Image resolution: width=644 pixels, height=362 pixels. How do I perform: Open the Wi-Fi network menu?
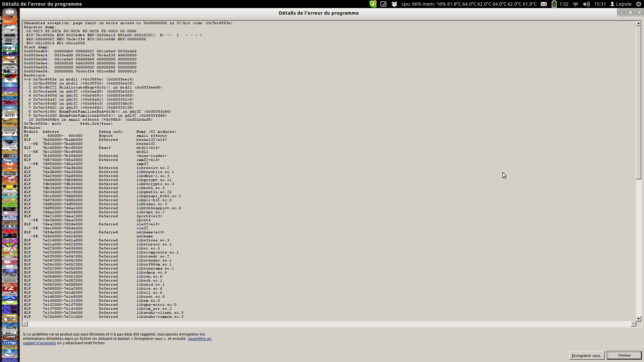(x=576, y=4)
